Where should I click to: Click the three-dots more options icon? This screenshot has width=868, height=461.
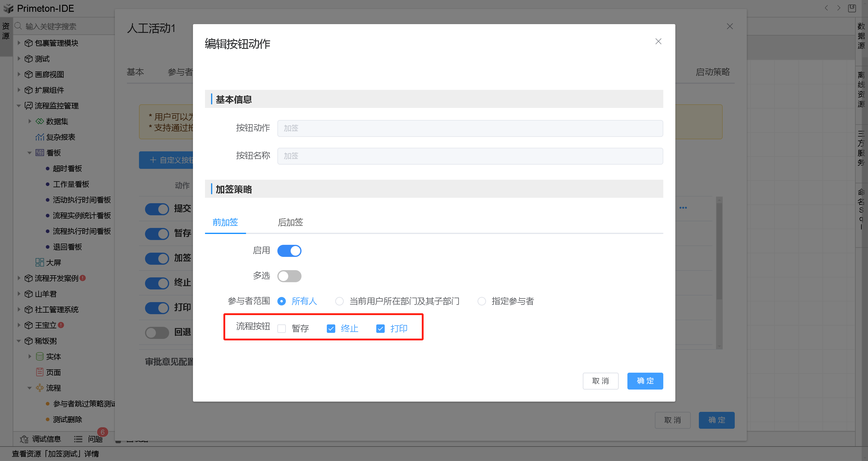(x=683, y=208)
